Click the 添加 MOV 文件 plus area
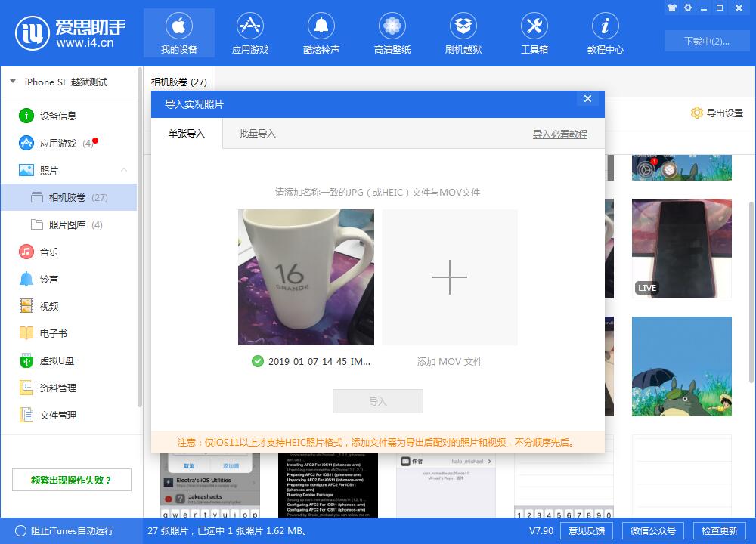 [x=449, y=277]
